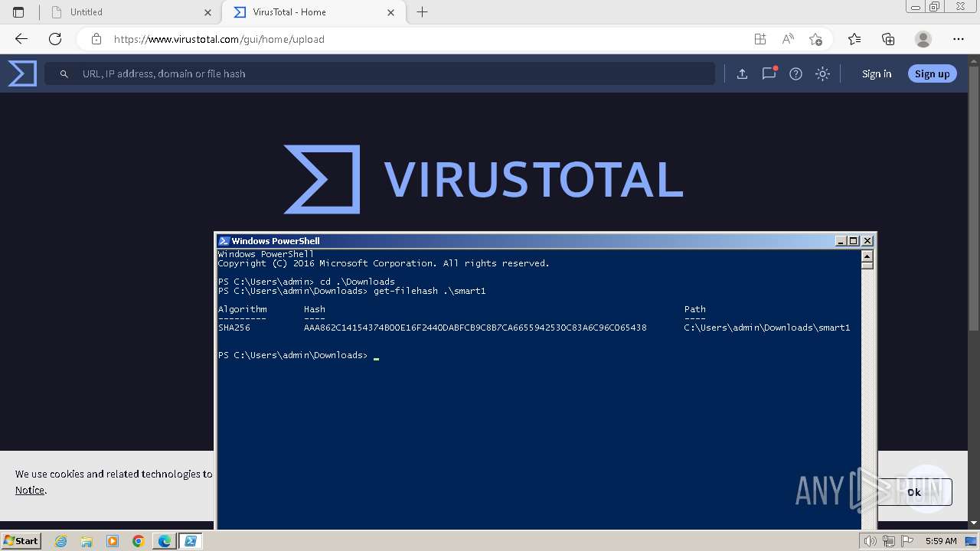
Task: Open Edge tab actions menu
Action: pyautogui.click(x=18, y=12)
